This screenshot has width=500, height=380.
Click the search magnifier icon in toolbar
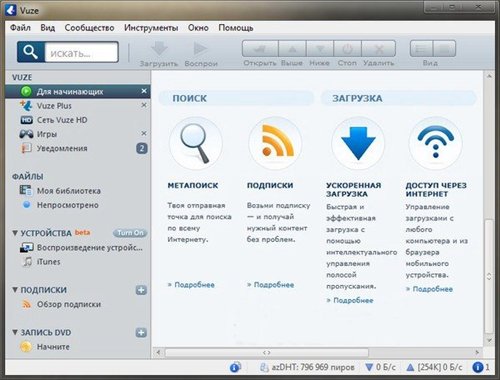pyautogui.click(x=31, y=52)
